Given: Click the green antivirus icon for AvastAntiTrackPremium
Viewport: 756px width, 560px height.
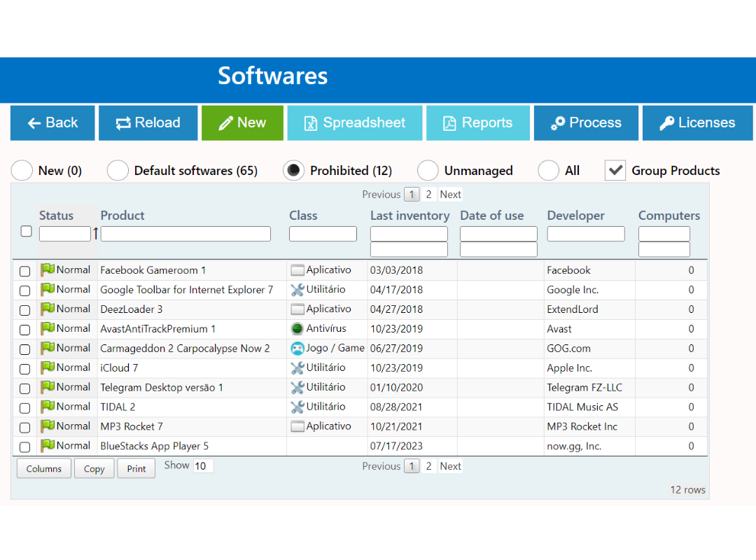Looking at the screenshot, I should (x=297, y=329).
